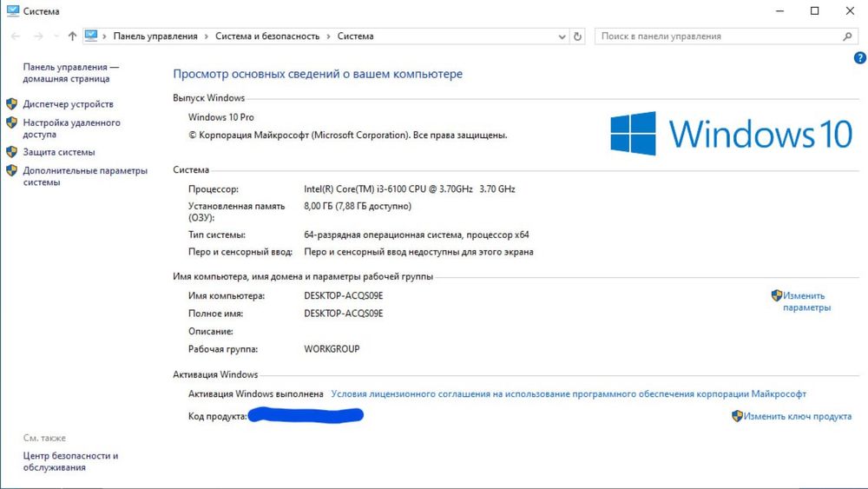Click shield icon beside 'Защита системы'

[x=11, y=152]
